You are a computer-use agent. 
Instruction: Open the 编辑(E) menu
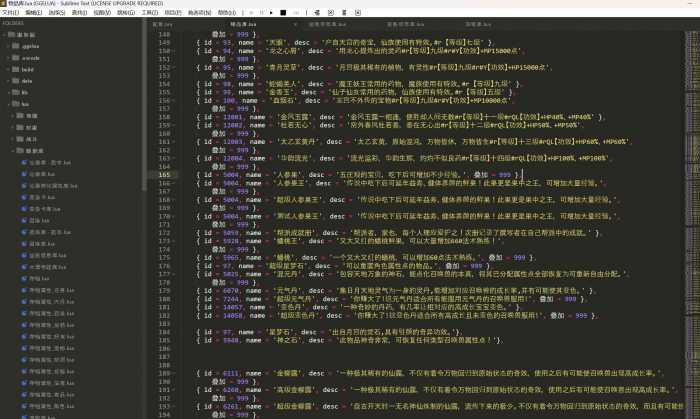33,13
